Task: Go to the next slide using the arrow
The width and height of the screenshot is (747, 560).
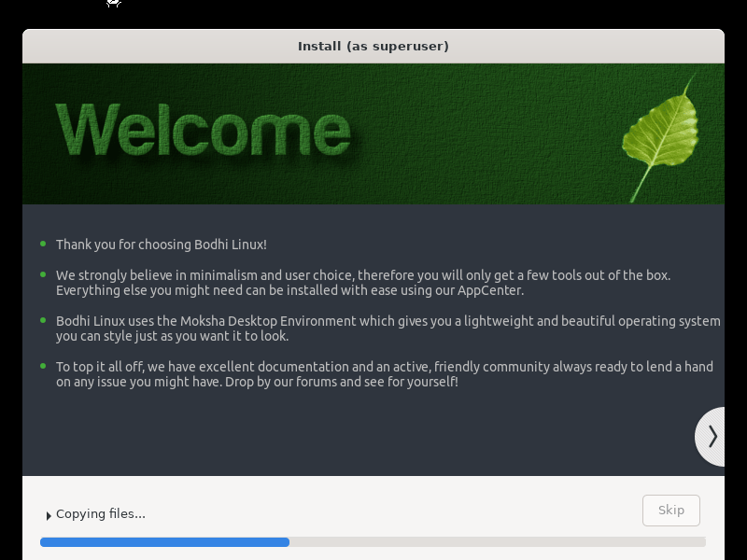Action: 711,437
